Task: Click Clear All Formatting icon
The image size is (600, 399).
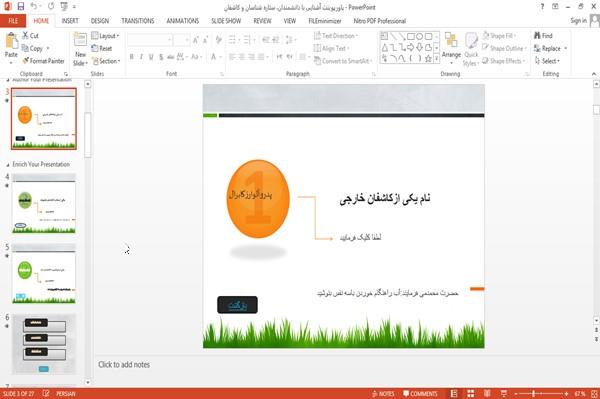Action: (219, 40)
